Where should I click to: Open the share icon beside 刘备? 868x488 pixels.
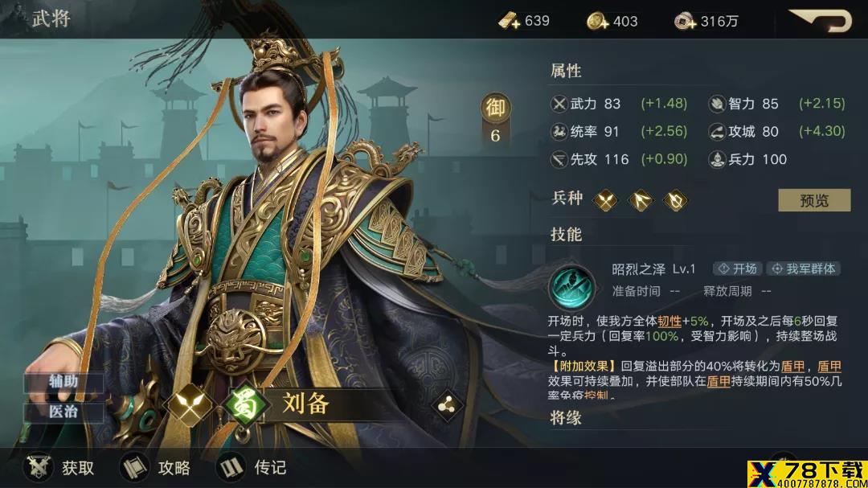pos(446,406)
